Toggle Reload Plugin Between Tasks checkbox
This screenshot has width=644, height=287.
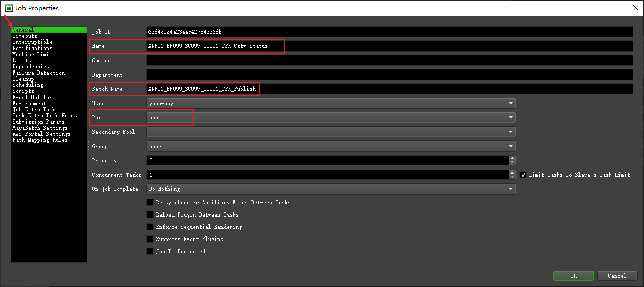(150, 214)
